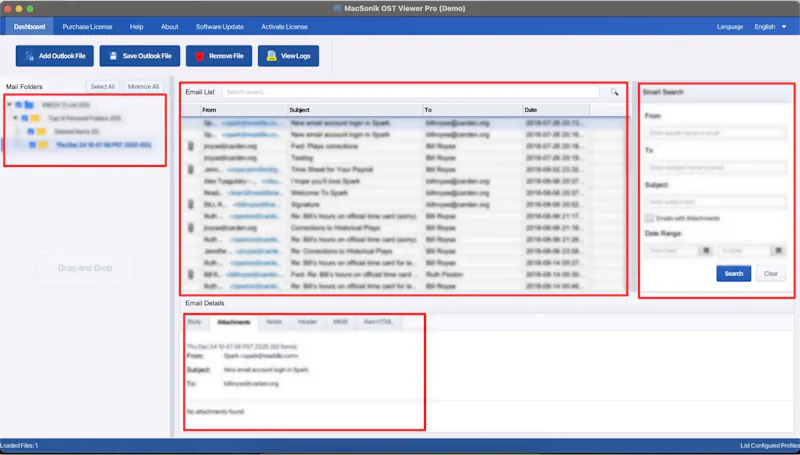Click the Remove File toolbar button
Screen dimensions: 800x455
pyautogui.click(x=219, y=56)
